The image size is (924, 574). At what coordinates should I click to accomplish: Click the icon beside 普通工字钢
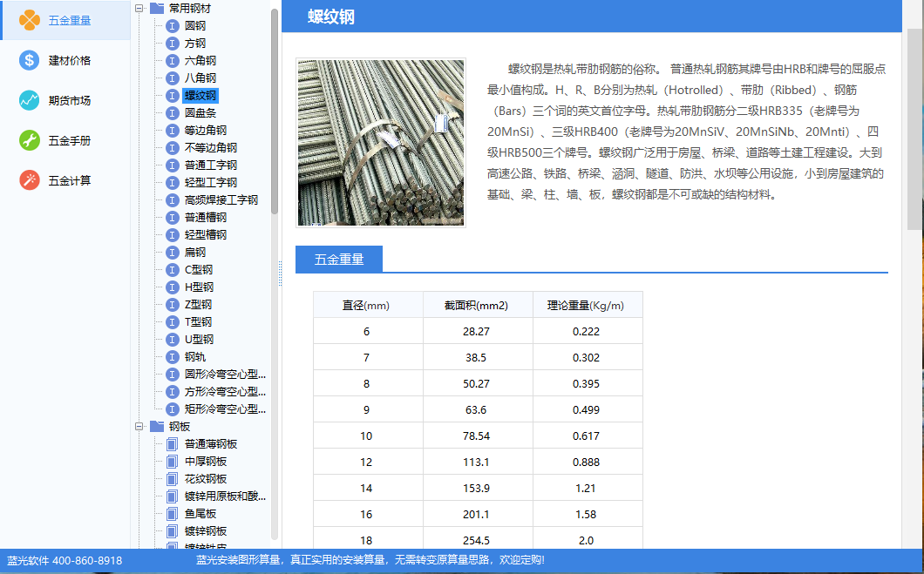coord(172,165)
